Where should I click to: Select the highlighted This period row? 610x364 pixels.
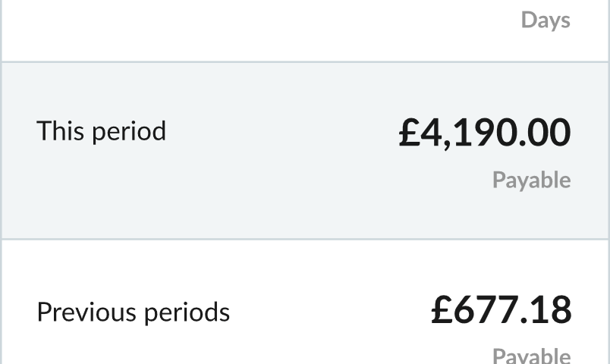coord(305,150)
